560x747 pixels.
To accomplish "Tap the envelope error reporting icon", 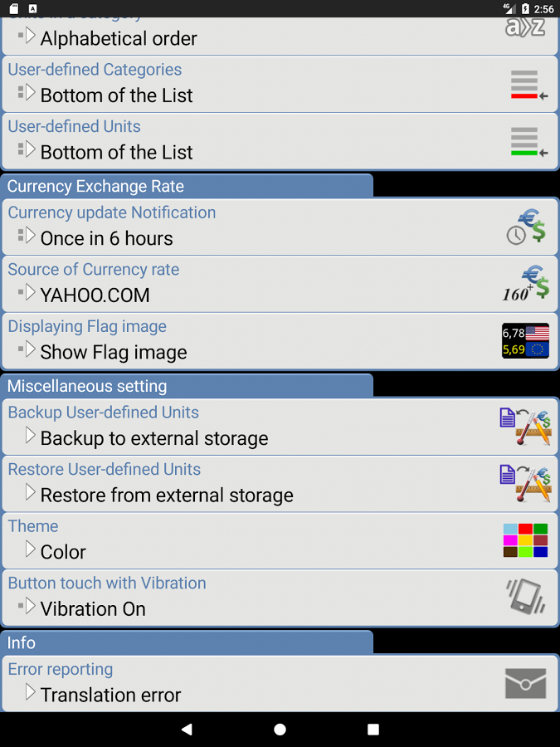I will pos(525,683).
